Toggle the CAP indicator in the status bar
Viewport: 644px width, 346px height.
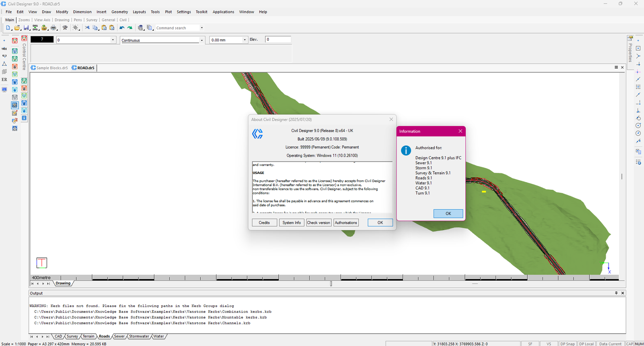pyautogui.click(x=630, y=344)
